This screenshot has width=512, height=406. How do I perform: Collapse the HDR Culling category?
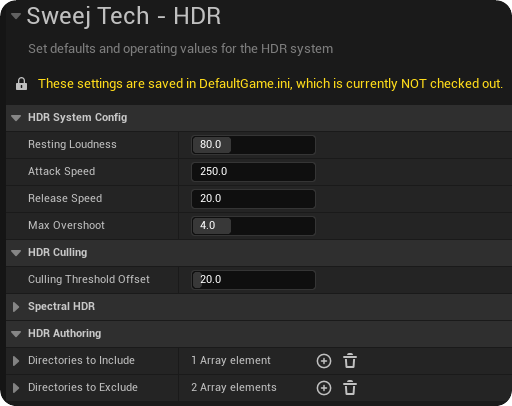coord(16,253)
